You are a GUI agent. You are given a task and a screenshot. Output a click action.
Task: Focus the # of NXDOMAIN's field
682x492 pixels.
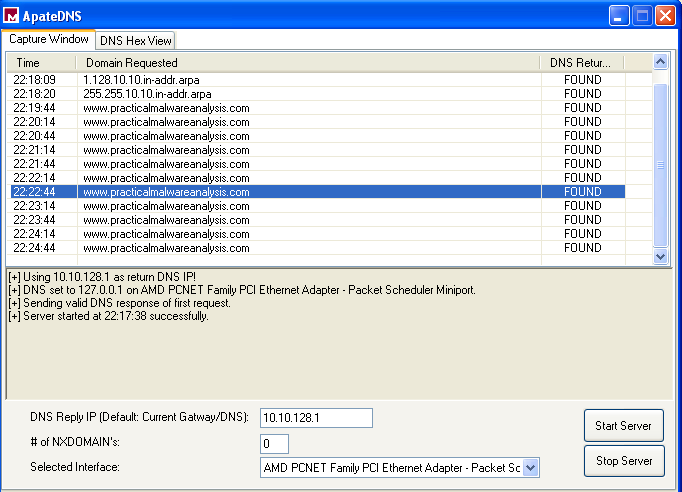tap(274, 443)
